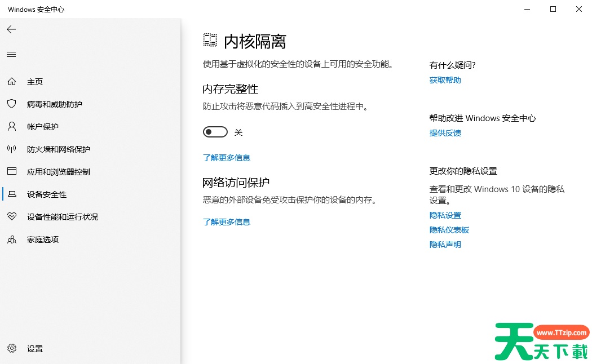592x364 pixels.
Task: Click 了解更多信息 under 内存完整性
Action: click(227, 157)
